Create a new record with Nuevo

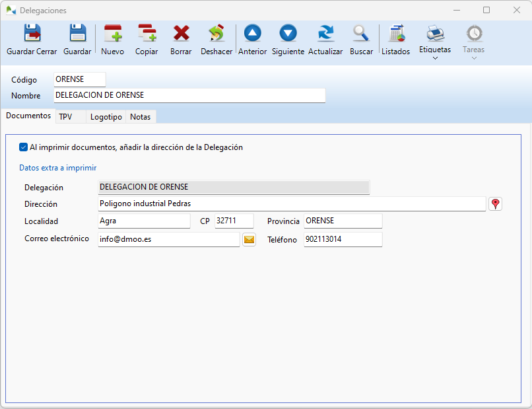click(x=113, y=34)
